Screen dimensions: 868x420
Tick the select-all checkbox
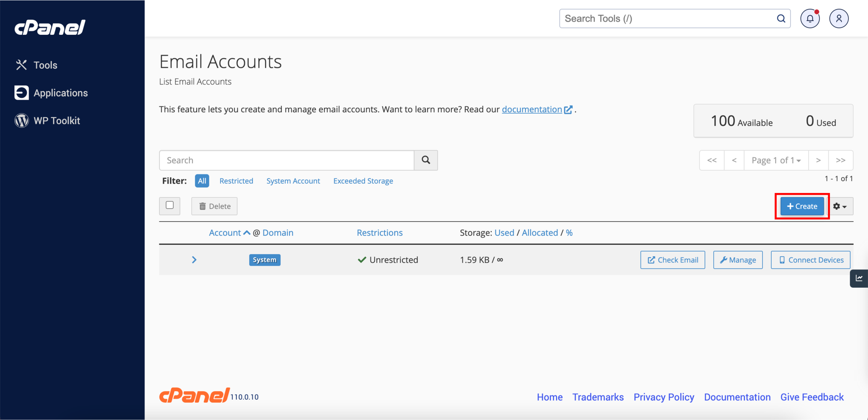[170, 205]
